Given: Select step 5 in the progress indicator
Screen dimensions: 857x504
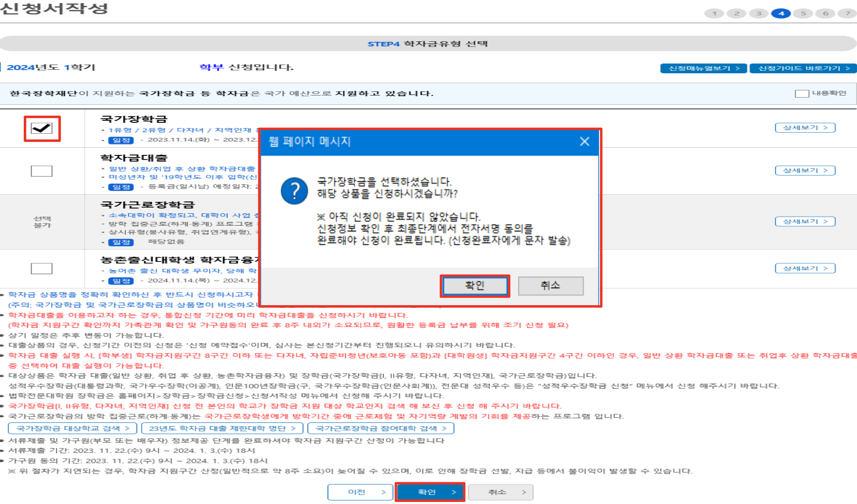Looking at the screenshot, I should [803, 13].
